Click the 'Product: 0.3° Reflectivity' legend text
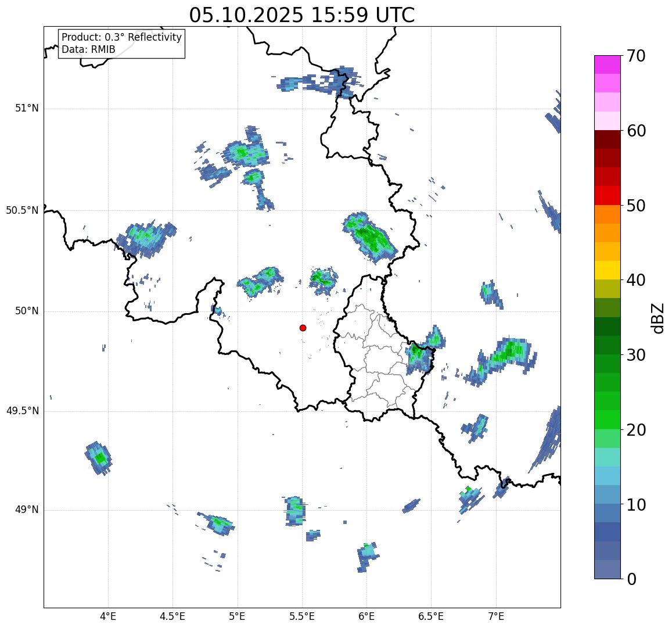This screenshot has height=628, width=672. (x=122, y=37)
